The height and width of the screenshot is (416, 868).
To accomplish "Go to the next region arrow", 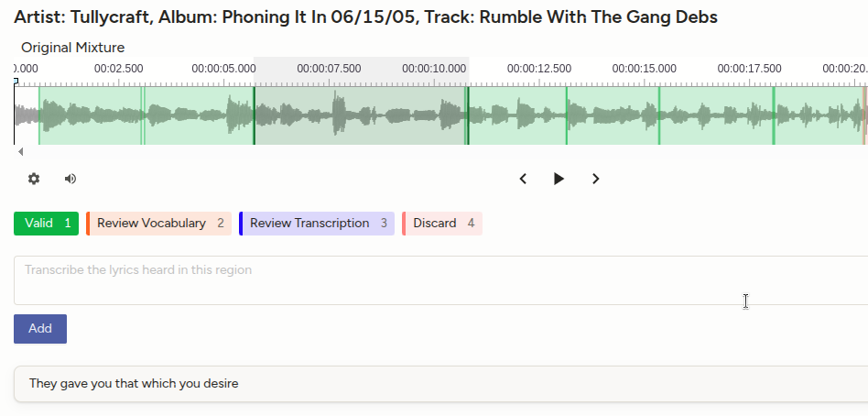I will (596, 179).
